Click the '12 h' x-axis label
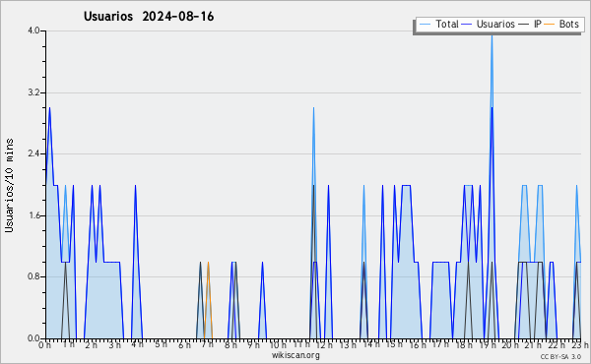Image resolution: width=591 pixels, height=364 pixels. pos(324,344)
